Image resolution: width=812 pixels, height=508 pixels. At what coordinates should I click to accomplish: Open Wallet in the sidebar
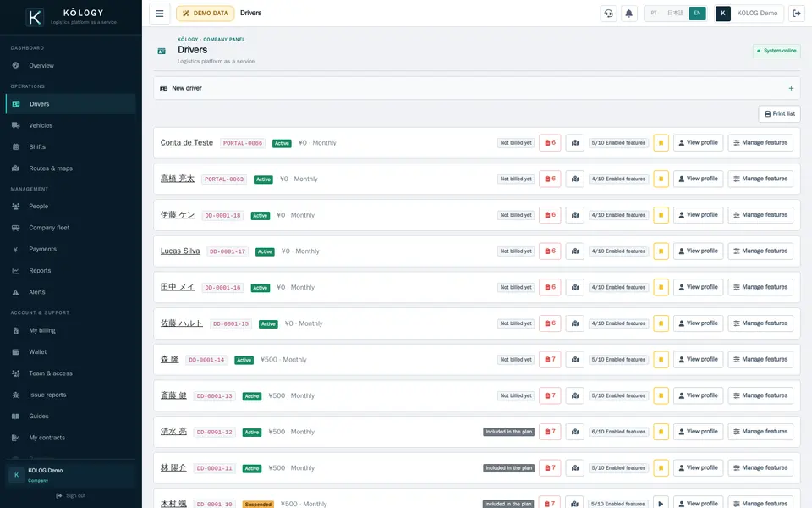click(71, 352)
